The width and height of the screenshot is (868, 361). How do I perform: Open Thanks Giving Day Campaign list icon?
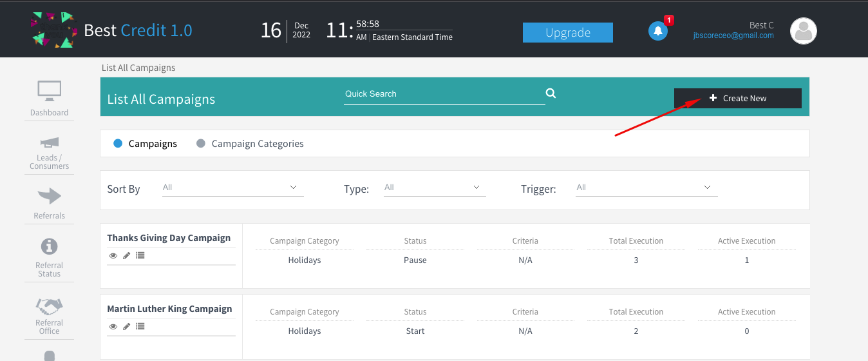[x=140, y=255]
